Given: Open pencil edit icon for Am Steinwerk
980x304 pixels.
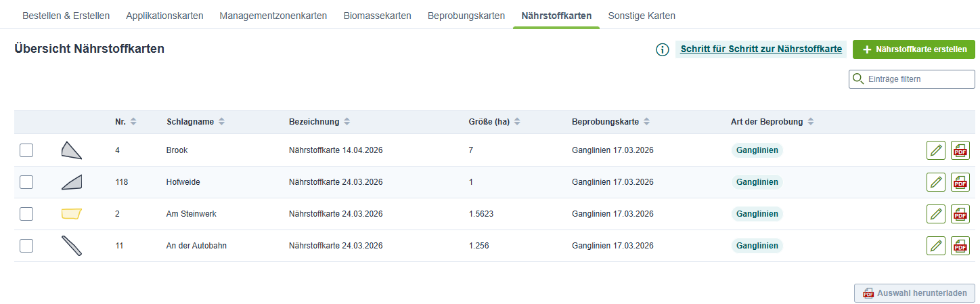Looking at the screenshot, I should coord(936,214).
